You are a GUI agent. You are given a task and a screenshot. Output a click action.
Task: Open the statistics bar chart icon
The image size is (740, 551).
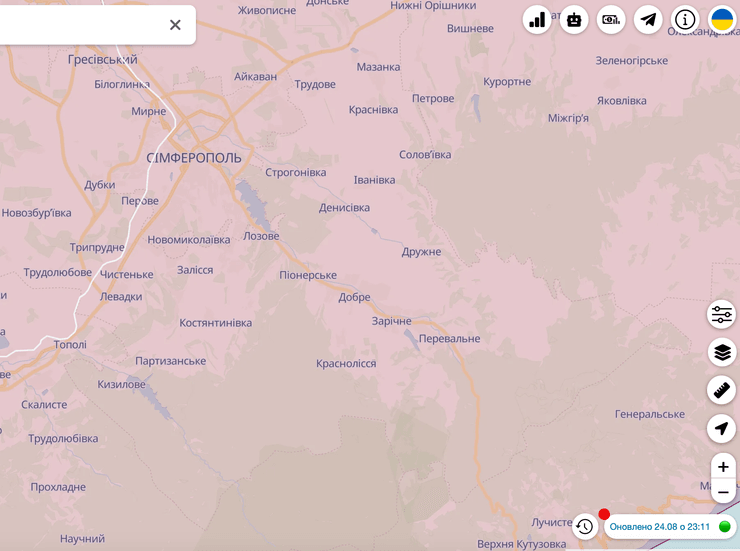[537, 19]
